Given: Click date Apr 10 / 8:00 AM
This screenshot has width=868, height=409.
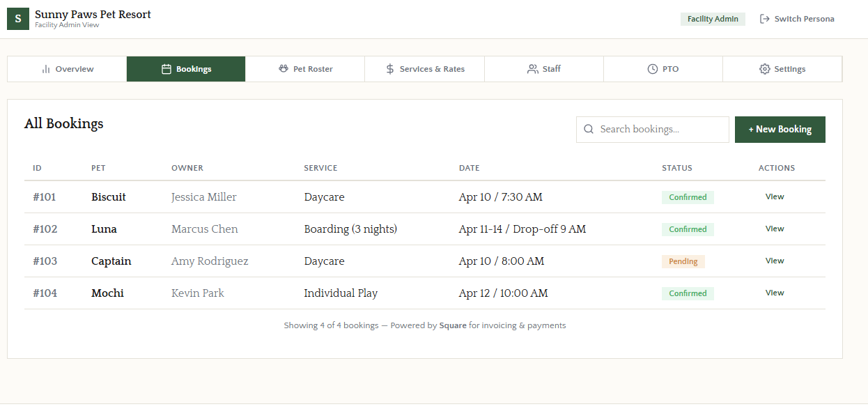Looking at the screenshot, I should [x=502, y=261].
